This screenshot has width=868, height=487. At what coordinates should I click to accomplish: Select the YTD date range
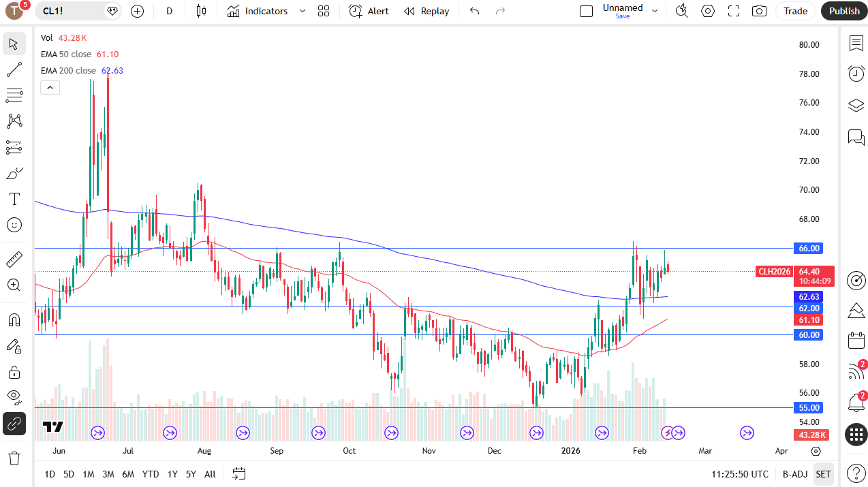click(151, 474)
